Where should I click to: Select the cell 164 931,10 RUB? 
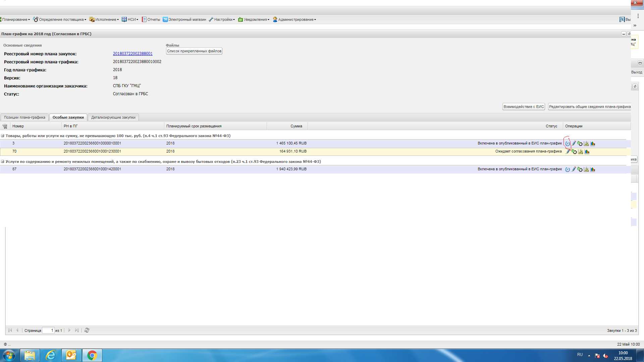(x=293, y=151)
